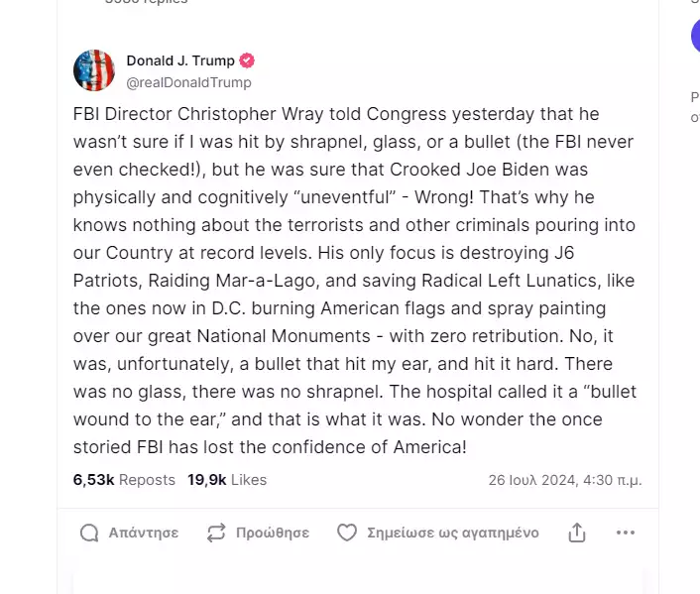Click the 26 Ιουλ 2024 timestamp
This screenshot has height=594, width=700.
(x=565, y=480)
